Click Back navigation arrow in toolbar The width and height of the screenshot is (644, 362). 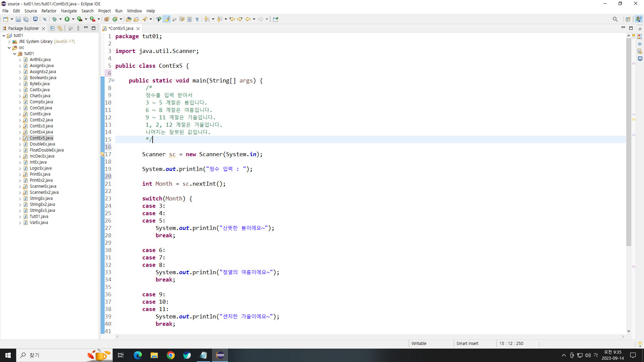[x=248, y=19]
